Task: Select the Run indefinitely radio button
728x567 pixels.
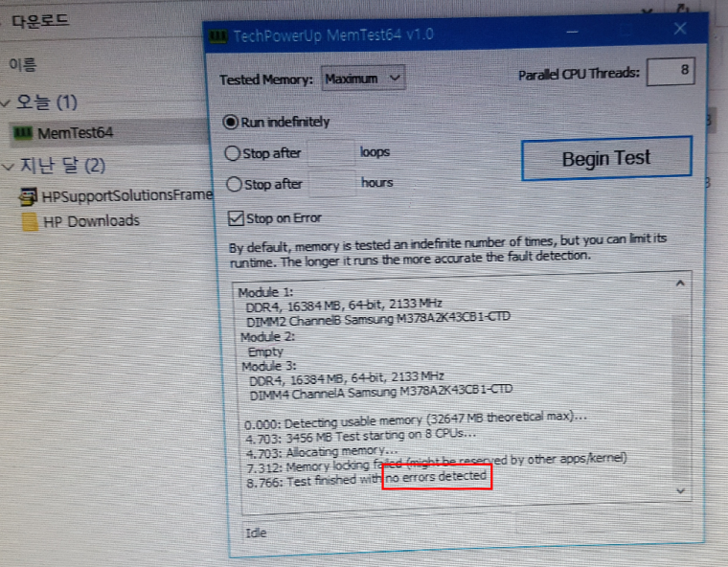Action: click(231, 123)
